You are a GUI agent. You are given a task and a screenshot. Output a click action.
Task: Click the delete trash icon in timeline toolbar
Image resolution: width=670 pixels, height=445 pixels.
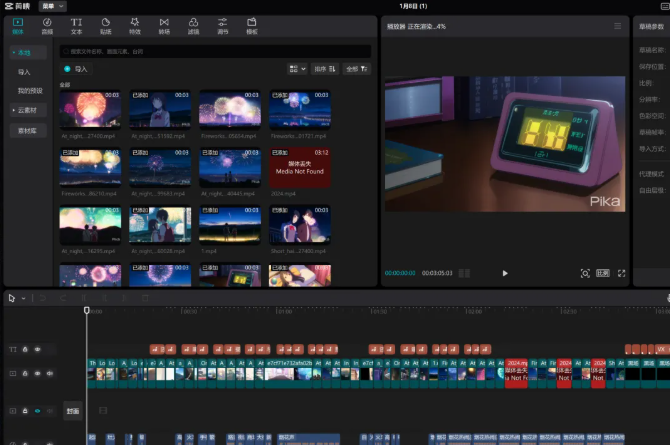coord(145,298)
